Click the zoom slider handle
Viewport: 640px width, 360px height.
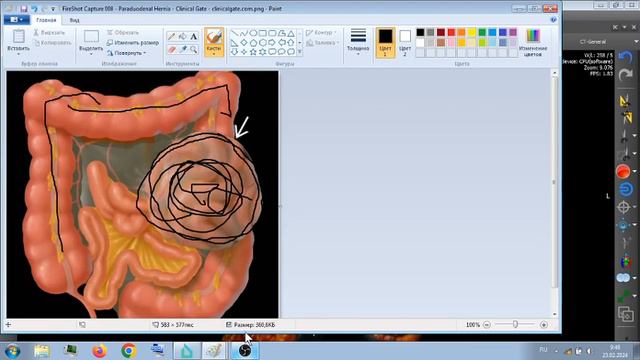[515, 324]
